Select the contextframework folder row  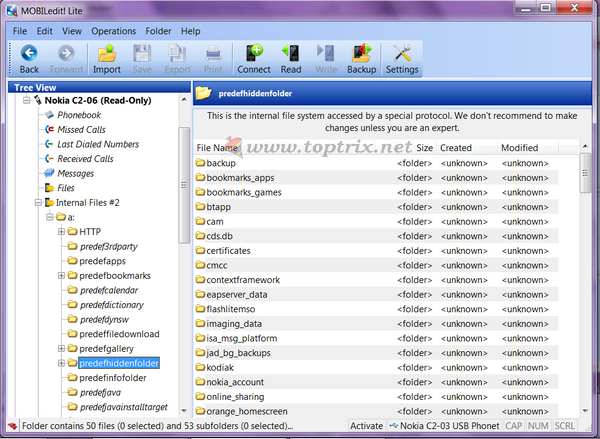[377, 280]
